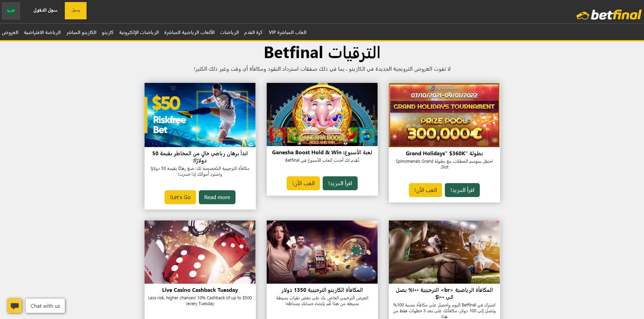Screen dimensions: 644x319
Task: Click Read more on Riskfree Bet
Action: [217, 197]
